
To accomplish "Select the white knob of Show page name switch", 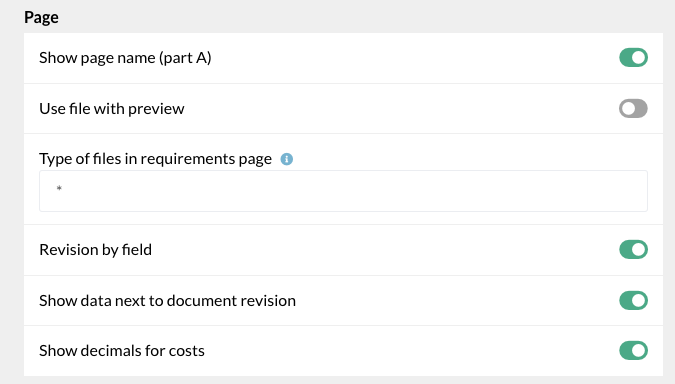I will pyautogui.click(x=639, y=58).
